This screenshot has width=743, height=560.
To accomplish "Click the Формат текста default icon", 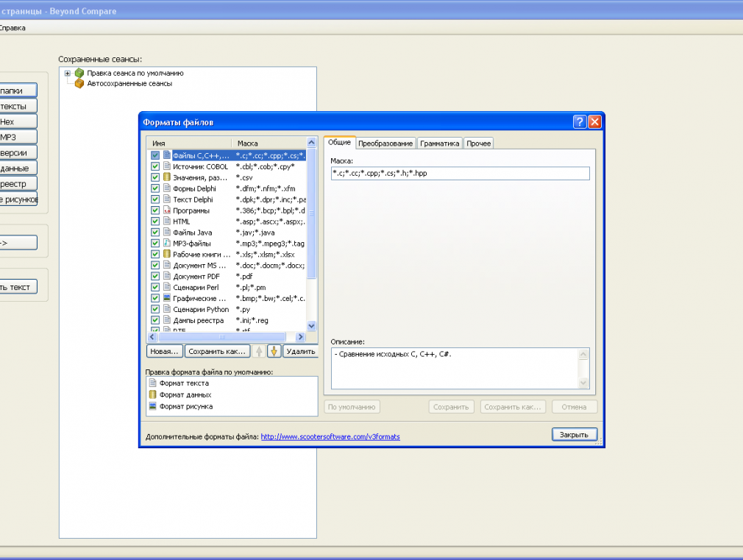I will click(152, 383).
